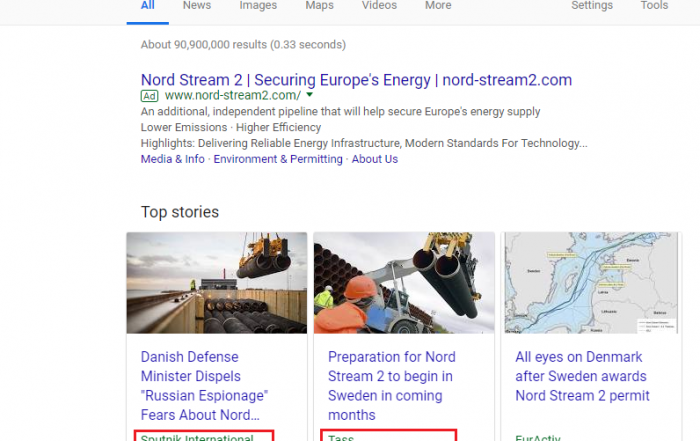Open Environment & Permitting sitelink
Viewport: 700px width, 441px height.
click(x=278, y=159)
